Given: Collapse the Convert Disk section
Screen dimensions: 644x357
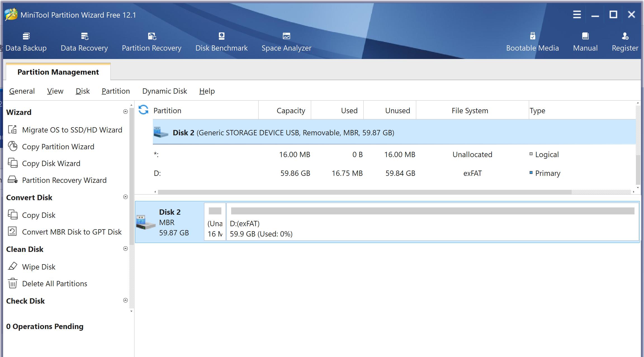Looking at the screenshot, I should coord(126,197).
